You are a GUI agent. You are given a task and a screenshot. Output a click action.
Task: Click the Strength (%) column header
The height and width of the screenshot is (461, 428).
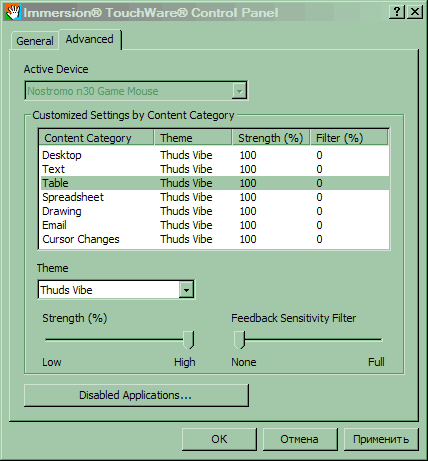[271, 138]
